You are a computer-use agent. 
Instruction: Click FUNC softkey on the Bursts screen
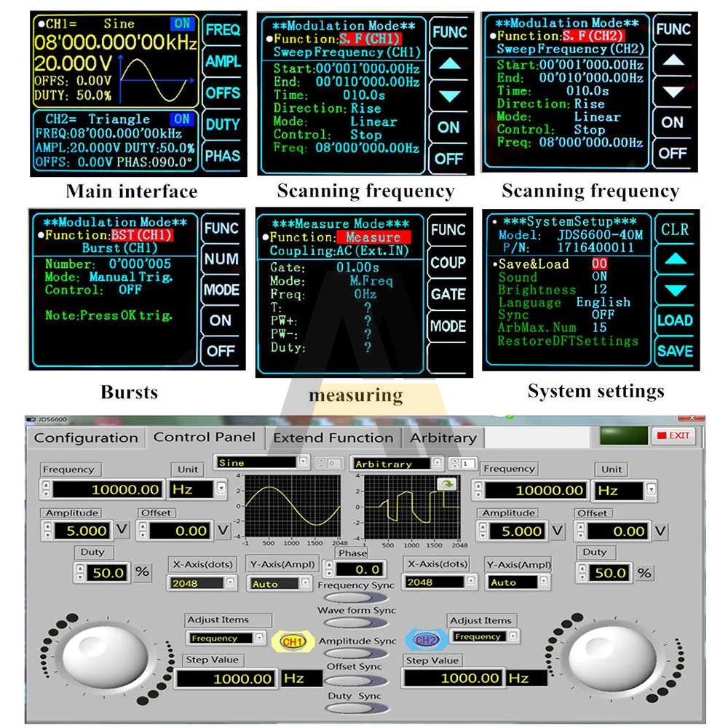click(221, 229)
